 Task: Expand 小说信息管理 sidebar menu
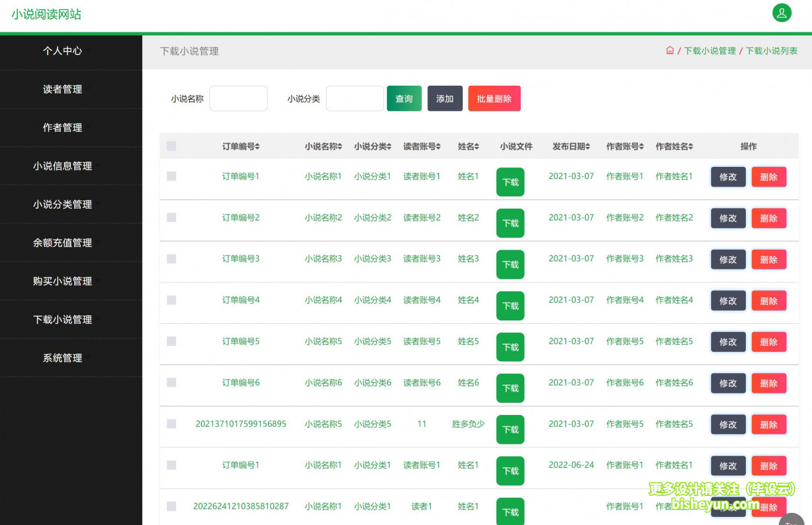click(x=63, y=166)
